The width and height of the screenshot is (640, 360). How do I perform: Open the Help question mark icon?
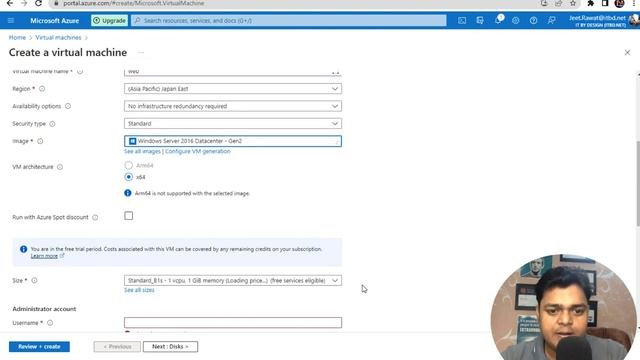pos(533,20)
